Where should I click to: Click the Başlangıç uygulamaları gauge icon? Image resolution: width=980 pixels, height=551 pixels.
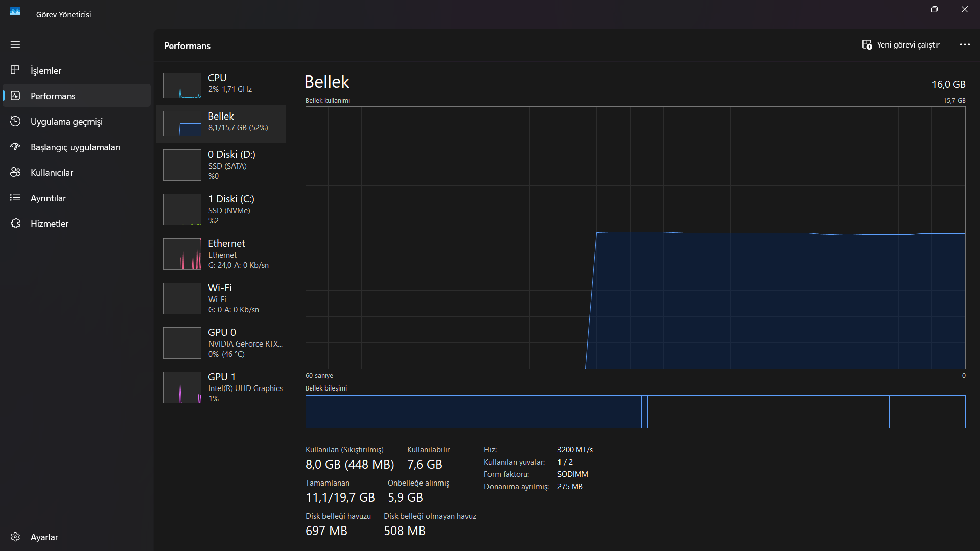click(x=15, y=147)
